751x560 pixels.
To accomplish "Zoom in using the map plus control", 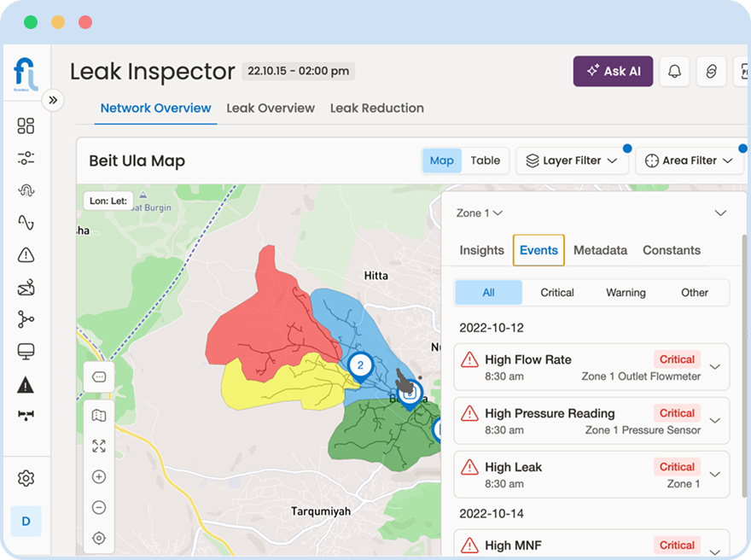I will [x=99, y=475].
